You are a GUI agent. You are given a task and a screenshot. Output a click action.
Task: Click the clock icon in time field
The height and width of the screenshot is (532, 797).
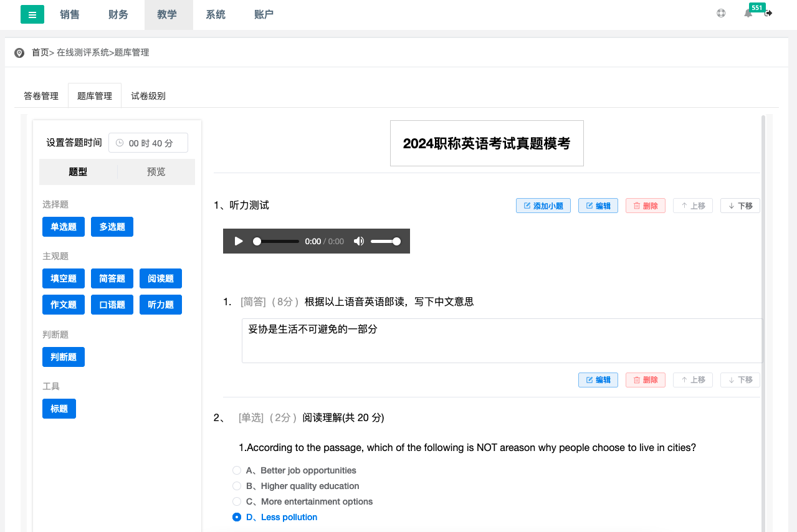tap(120, 143)
